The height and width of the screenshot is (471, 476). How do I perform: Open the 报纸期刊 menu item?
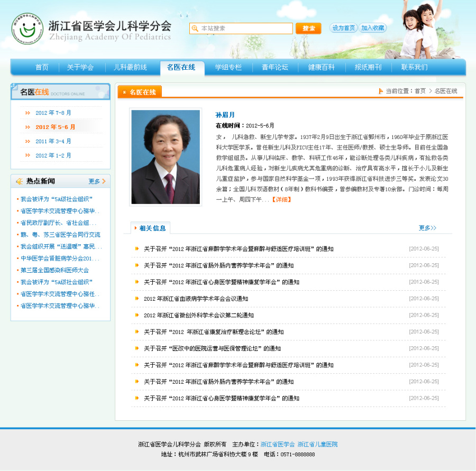click(368, 68)
